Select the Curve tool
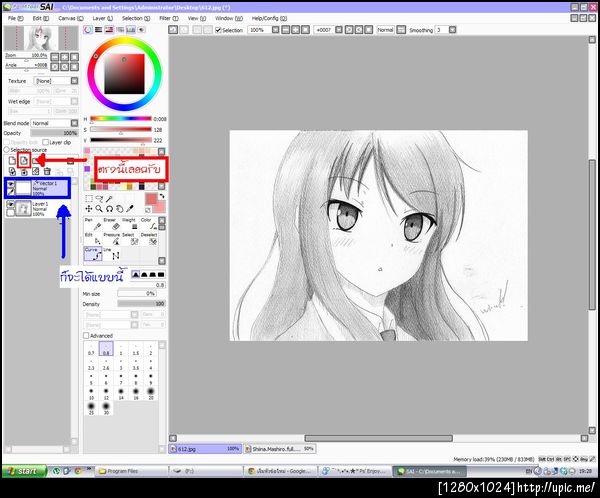 [x=93, y=254]
